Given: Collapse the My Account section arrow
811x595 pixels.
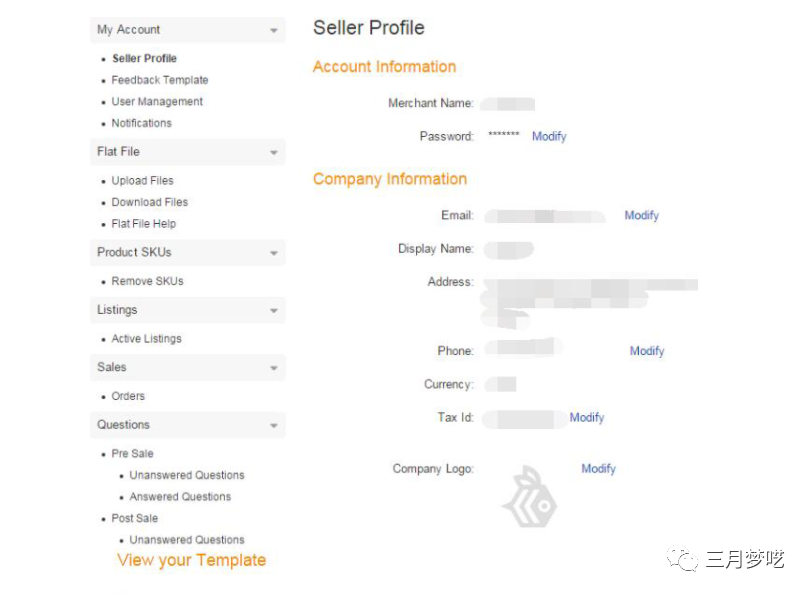Looking at the screenshot, I should click(x=273, y=31).
